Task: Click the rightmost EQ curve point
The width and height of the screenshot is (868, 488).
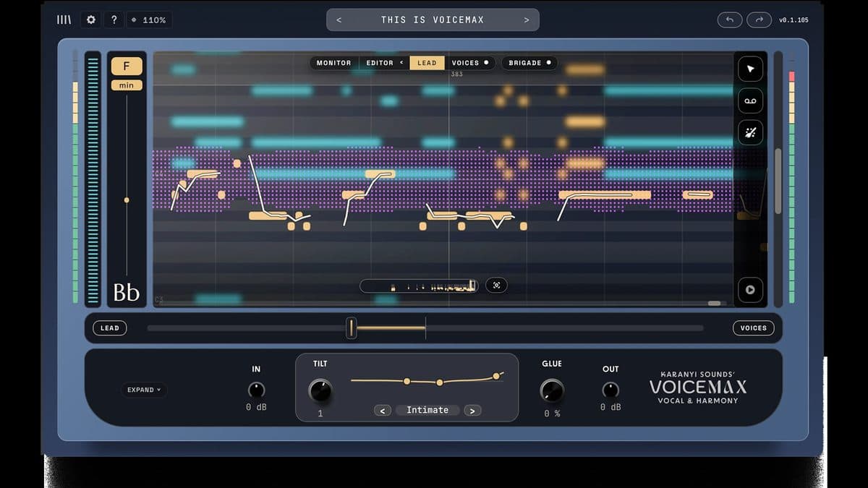Action: 496,376
